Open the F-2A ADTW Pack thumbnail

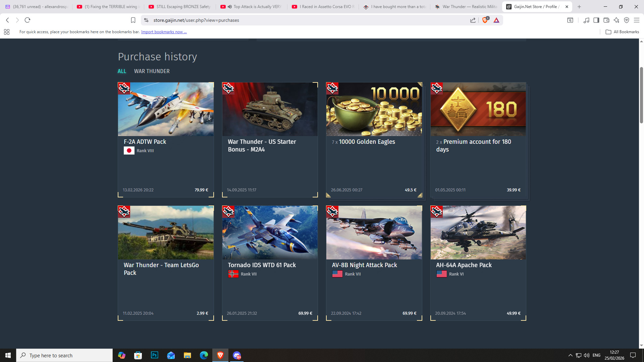tap(166, 109)
